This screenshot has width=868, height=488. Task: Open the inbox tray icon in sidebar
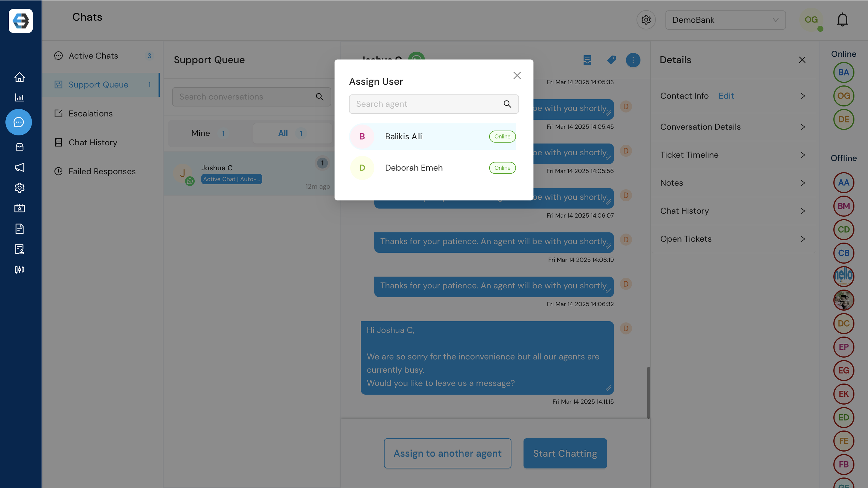coord(20,147)
